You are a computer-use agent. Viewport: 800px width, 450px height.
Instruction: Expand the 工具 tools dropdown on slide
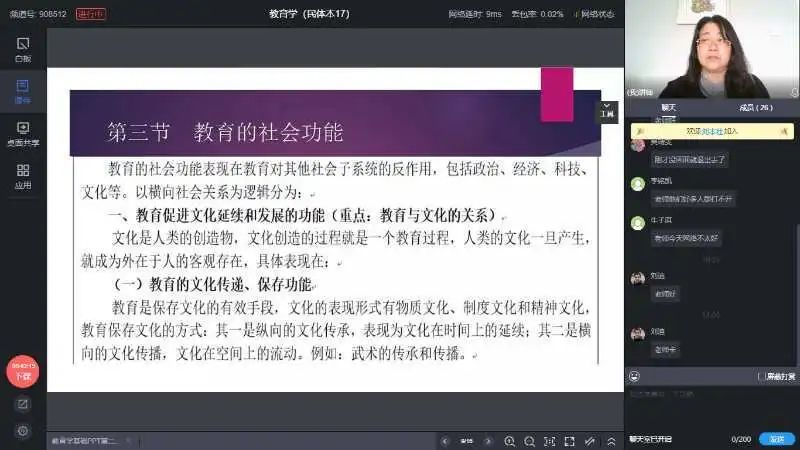[607, 111]
